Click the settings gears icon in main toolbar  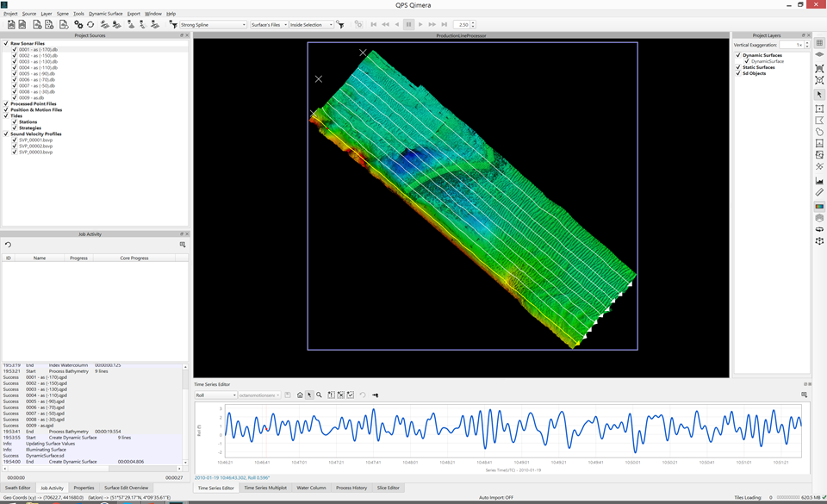coord(78,25)
